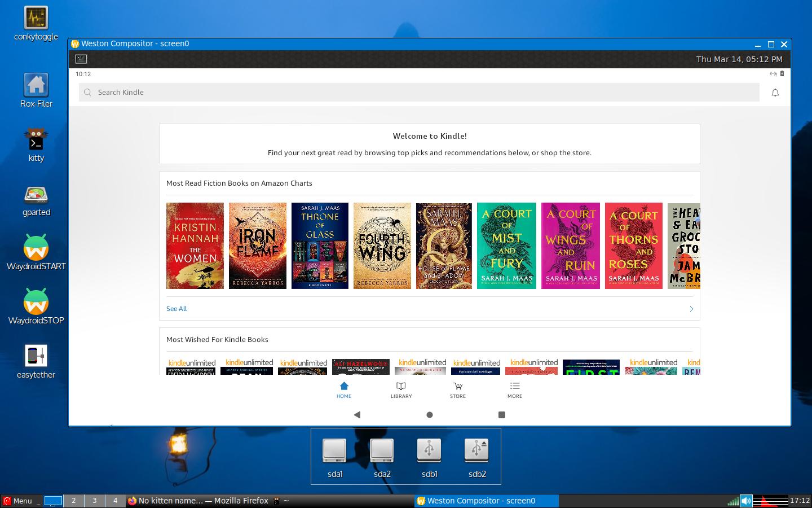Image resolution: width=812 pixels, height=508 pixels.
Task: Click See All for Most Read Fiction
Action: (176, 309)
